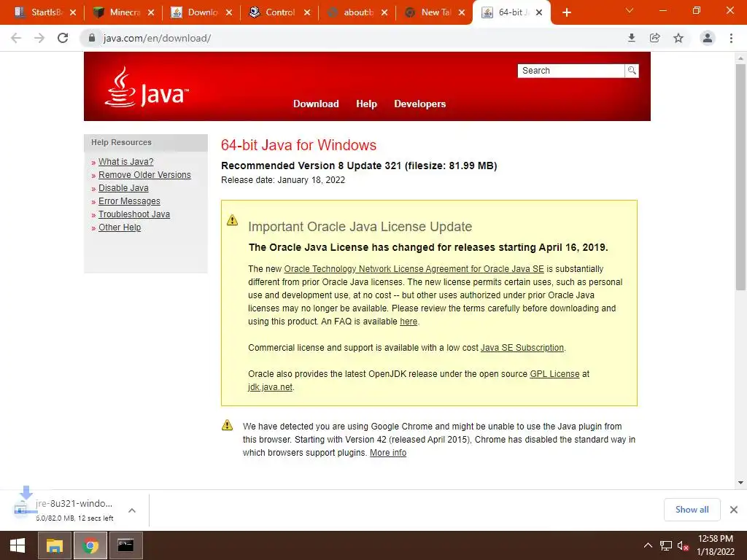
Task: Close the Control tab
Action: tap(307, 12)
